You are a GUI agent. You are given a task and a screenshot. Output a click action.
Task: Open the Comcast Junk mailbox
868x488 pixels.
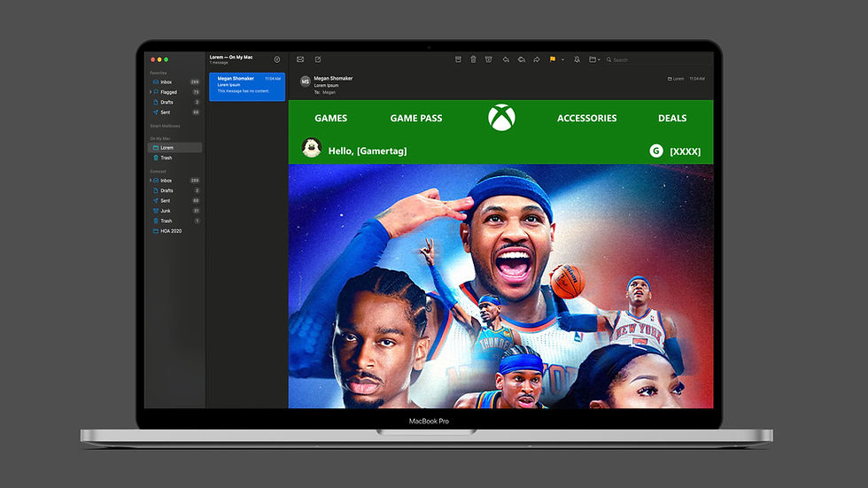click(175, 211)
